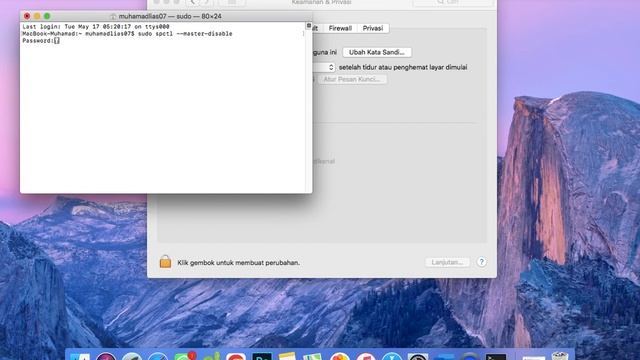Open the Photos app in the Dock
Viewport: 640px width, 360px height.
(x=340, y=357)
